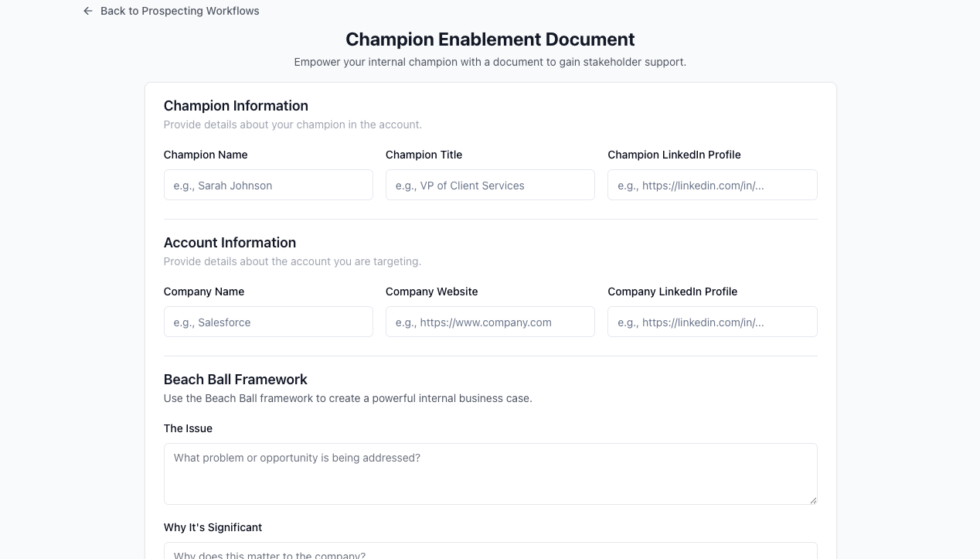Click the Champion Name field label

(x=206, y=155)
